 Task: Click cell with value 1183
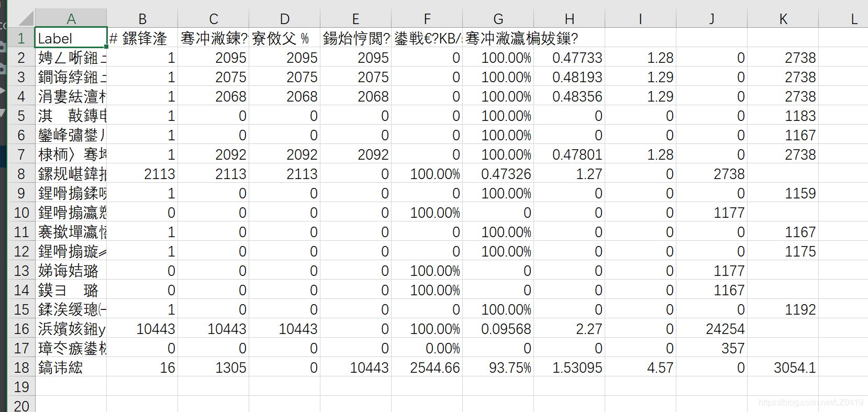(783, 116)
